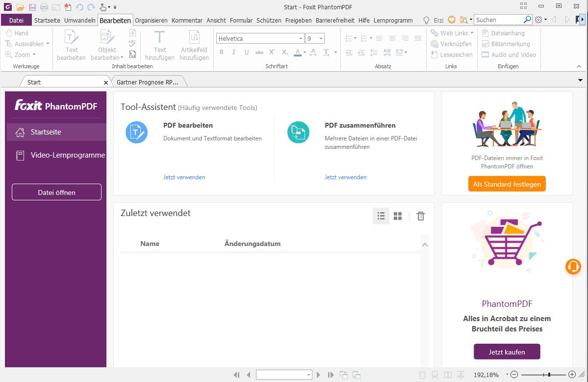Click the Lesezeichen bookmark tool
Viewport: 588px width, 382px height.
tap(452, 55)
